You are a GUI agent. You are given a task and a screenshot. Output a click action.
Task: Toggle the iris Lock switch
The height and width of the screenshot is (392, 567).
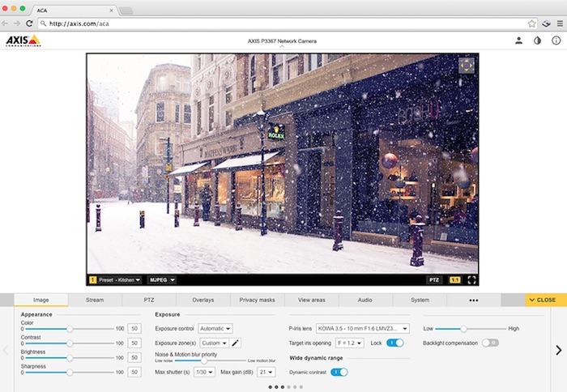(x=394, y=343)
